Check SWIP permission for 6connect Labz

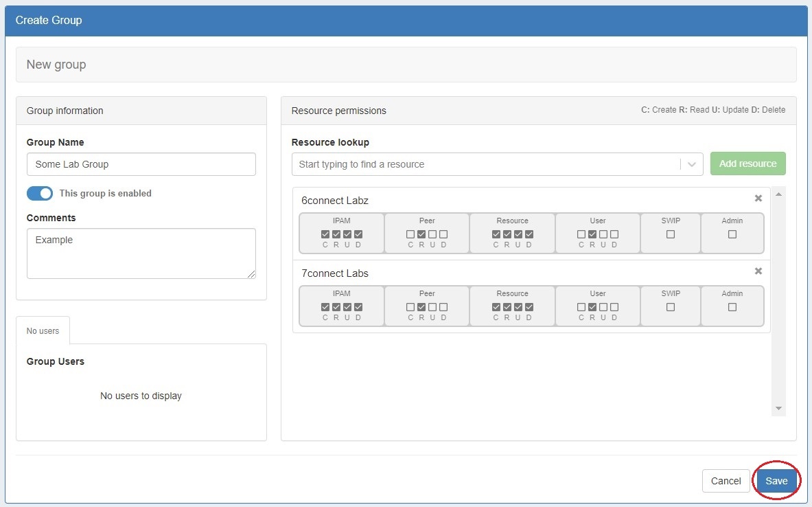[x=671, y=234]
